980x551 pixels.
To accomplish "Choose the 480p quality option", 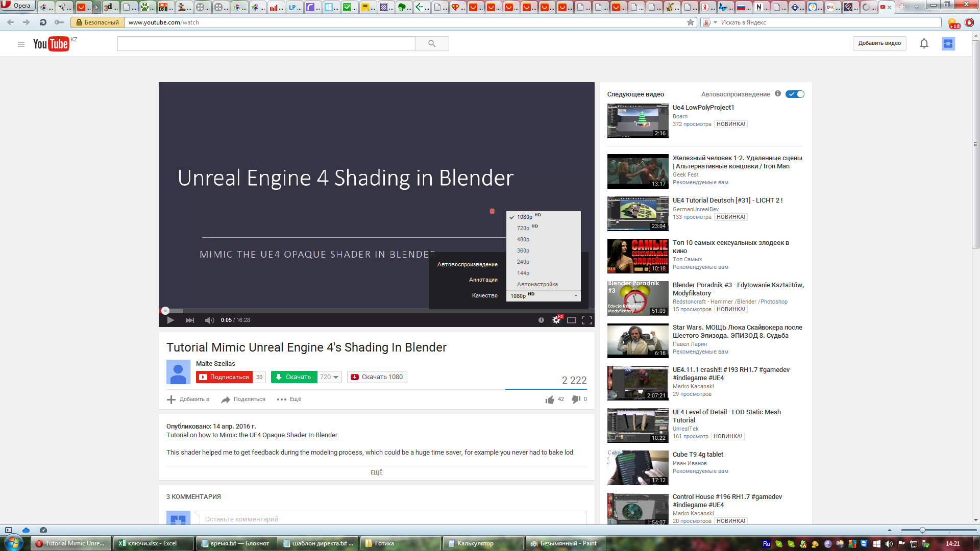I will 523,239.
